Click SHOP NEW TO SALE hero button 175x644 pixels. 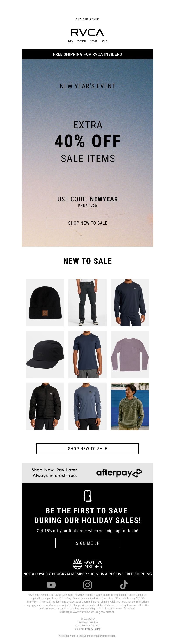click(x=88, y=223)
